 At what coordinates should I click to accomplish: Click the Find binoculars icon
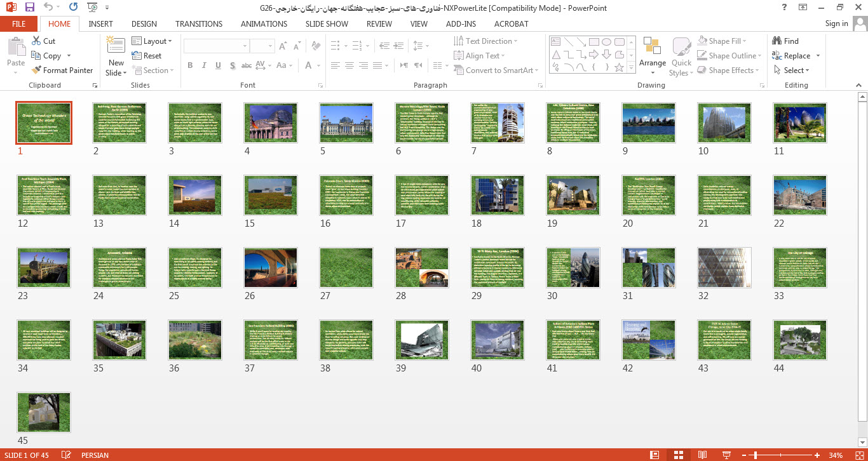pos(777,41)
